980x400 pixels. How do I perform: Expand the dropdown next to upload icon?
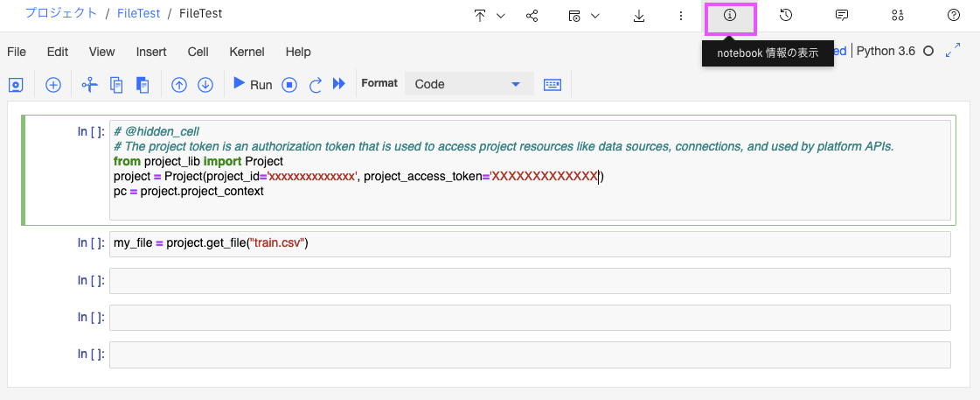pyautogui.click(x=501, y=17)
